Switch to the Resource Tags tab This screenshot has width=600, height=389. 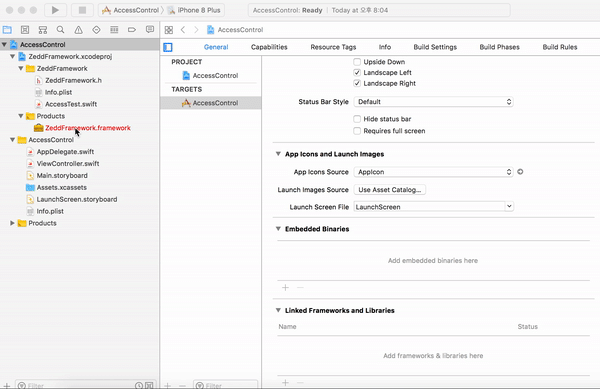click(x=333, y=47)
